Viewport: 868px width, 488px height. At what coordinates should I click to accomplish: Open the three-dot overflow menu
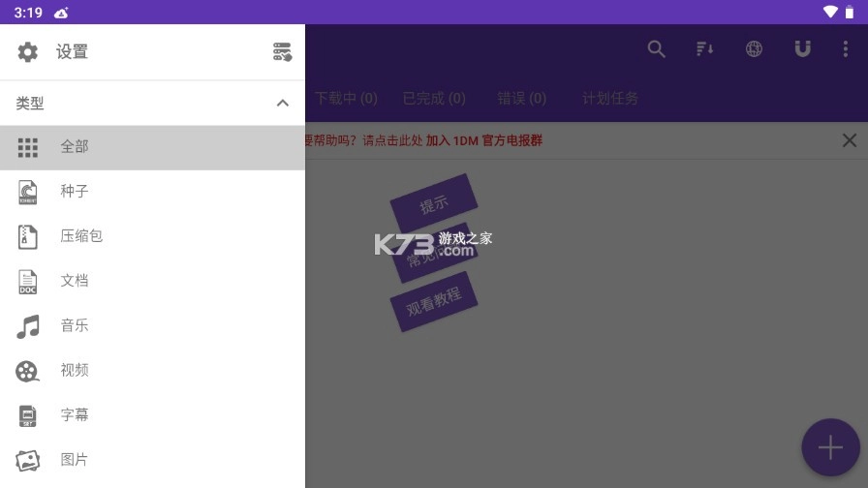(845, 49)
